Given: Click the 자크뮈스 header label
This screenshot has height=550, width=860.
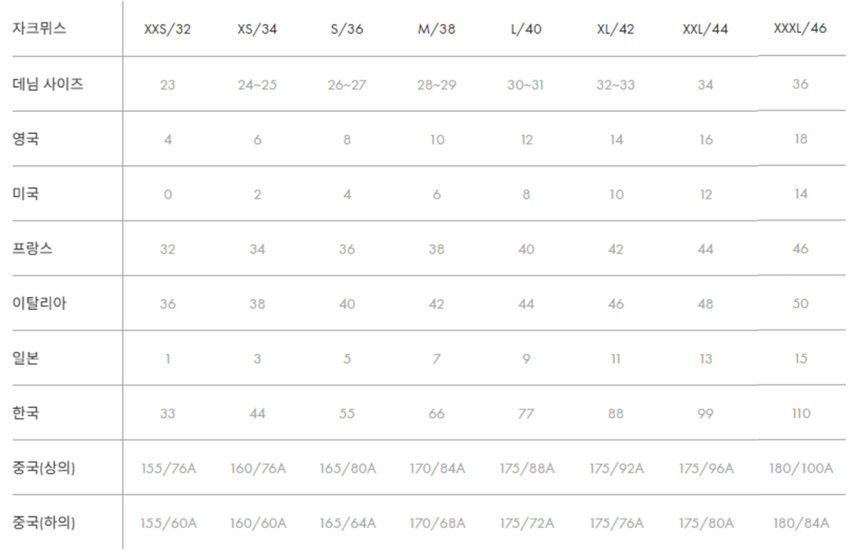Looking at the screenshot, I should click(40, 29).
